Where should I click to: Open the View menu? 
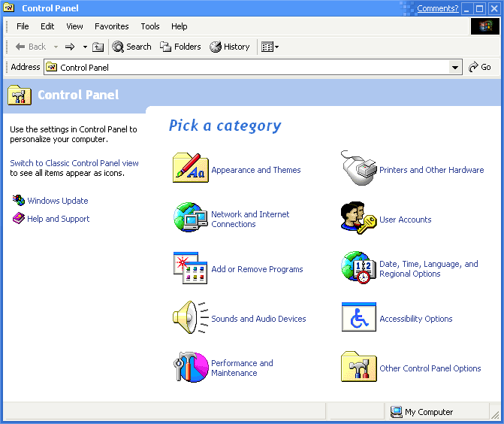pos(74,26)
